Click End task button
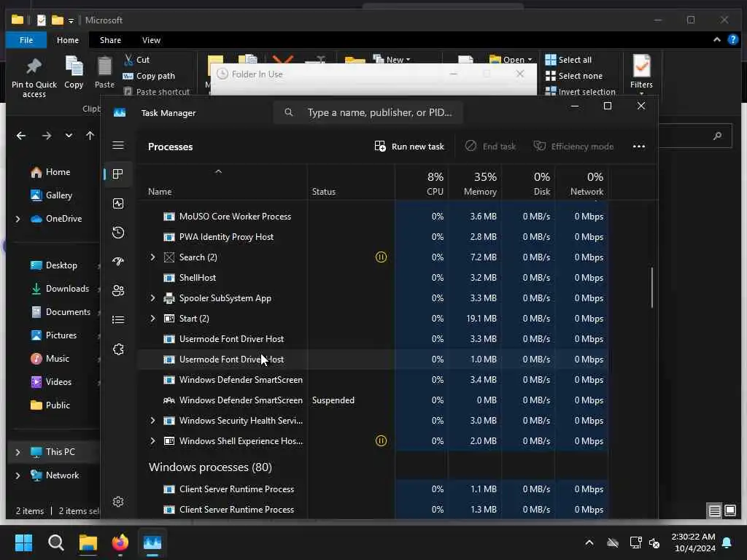Screen dimensions: 747x560 click(491, 146)
